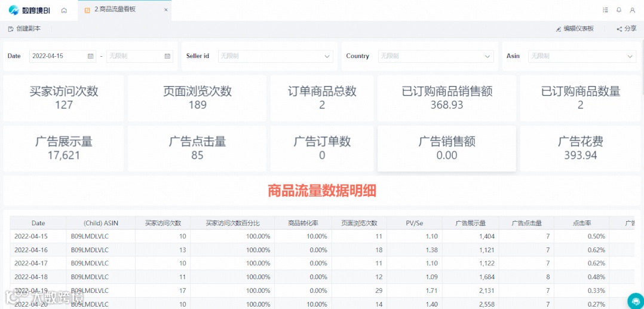Viewport: 644px width, 309px height.
Task: Switch to the 2.商品流量看板 tab
Action: (124, 10)
